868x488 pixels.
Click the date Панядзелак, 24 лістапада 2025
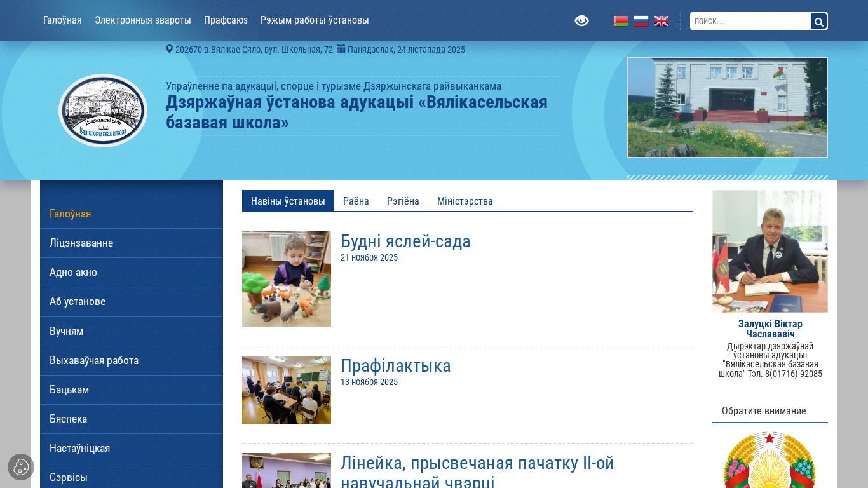click(x=406, y=50)
